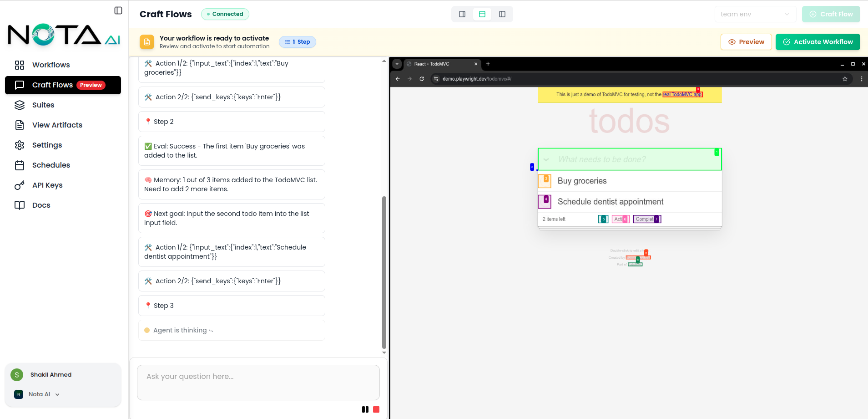This screenshot has width=868, height=419.
Task: Select the API Keys icon
Action: pyautogui.click(x=20, y=185)
